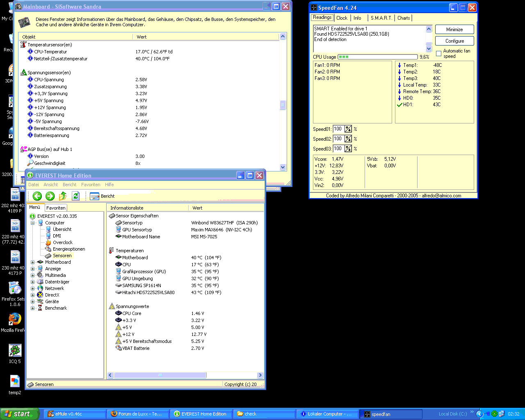Open the Bericht report button in EVEREST
525x420 pixels.
102,196
